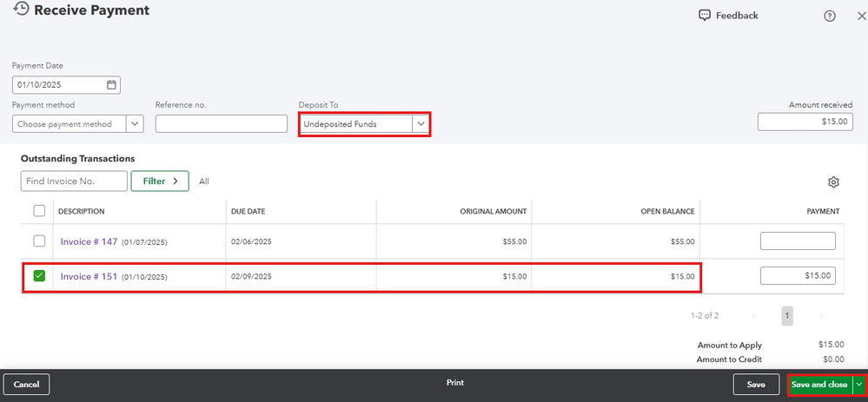Click Print in the bottom bar
This screenshot has width=868, height=402.
(x=455, y=383)
